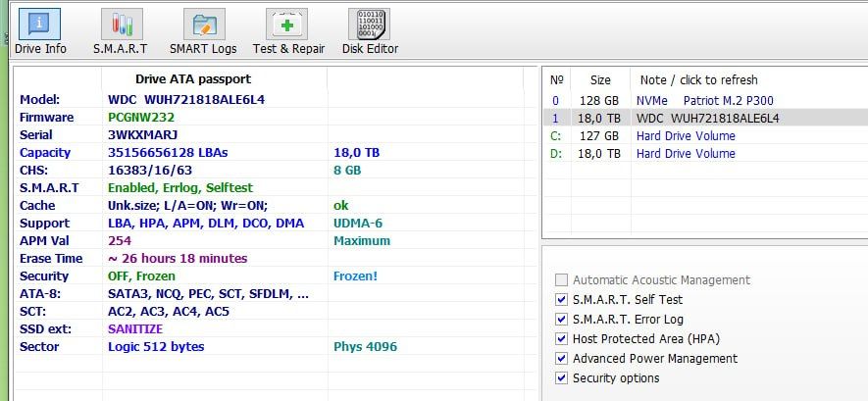Screen dimensions: 868x401
Task: Click the 127 GB size of volume C:
Action: [x=599, y=135]
